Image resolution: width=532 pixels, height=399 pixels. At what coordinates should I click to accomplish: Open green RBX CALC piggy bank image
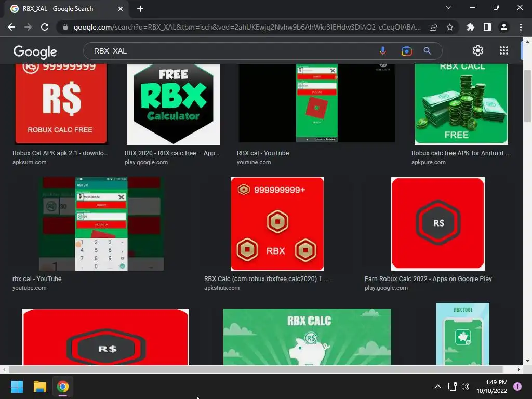tap(307, 337)
